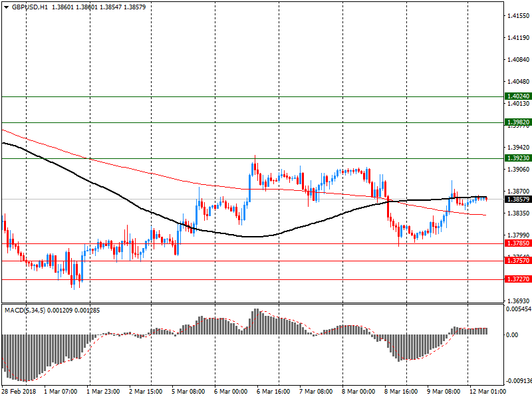Select the 1.38350 price scale value
The image size is (532, 399).
coord(519,213)
